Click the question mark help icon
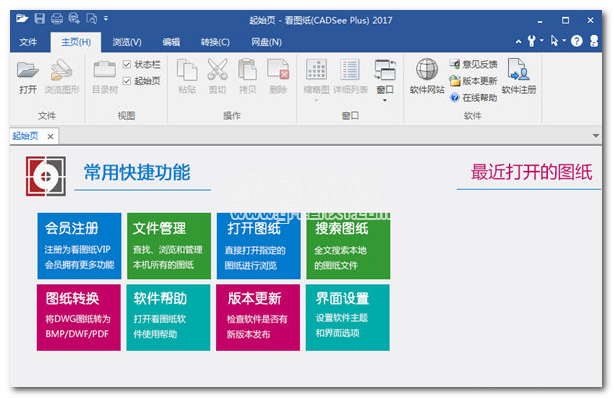 click(x=577, y=41)
